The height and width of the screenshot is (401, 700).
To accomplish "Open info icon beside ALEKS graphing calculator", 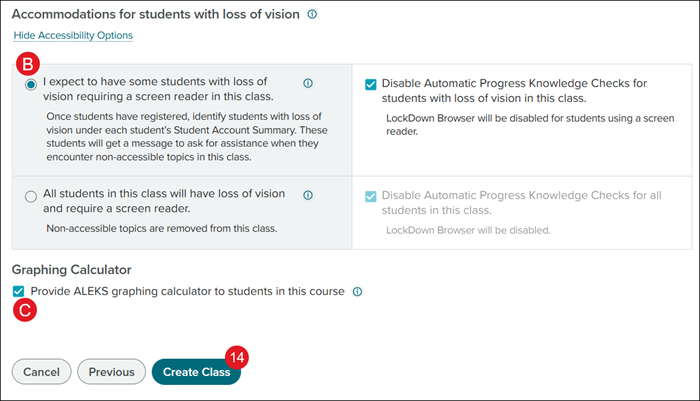I will (x=357, y=292).
